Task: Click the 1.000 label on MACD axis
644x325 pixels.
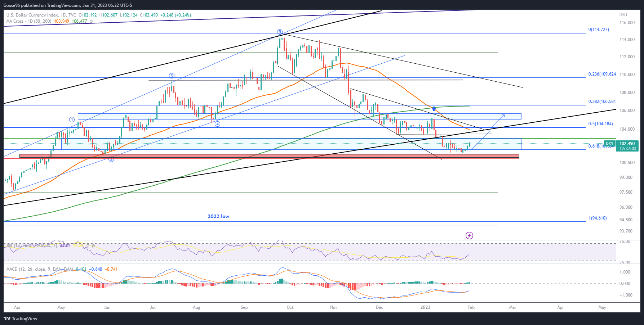Action: 625,272
